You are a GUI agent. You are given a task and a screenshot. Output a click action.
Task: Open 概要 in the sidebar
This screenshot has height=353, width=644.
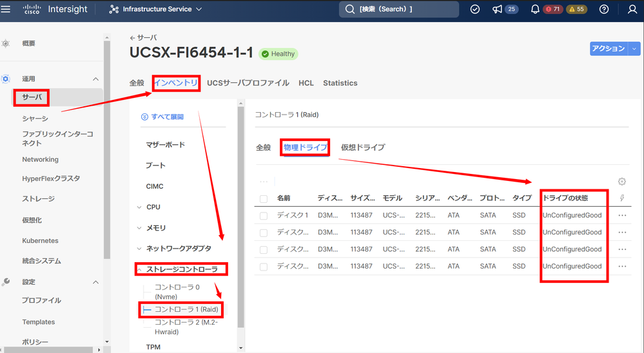pyautogui.click(x=29, y=43)
